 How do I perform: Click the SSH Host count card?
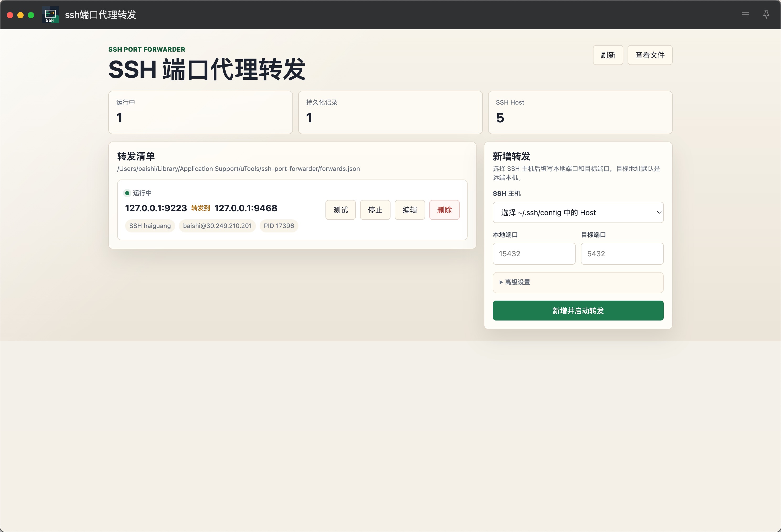(x=580, y=112)
